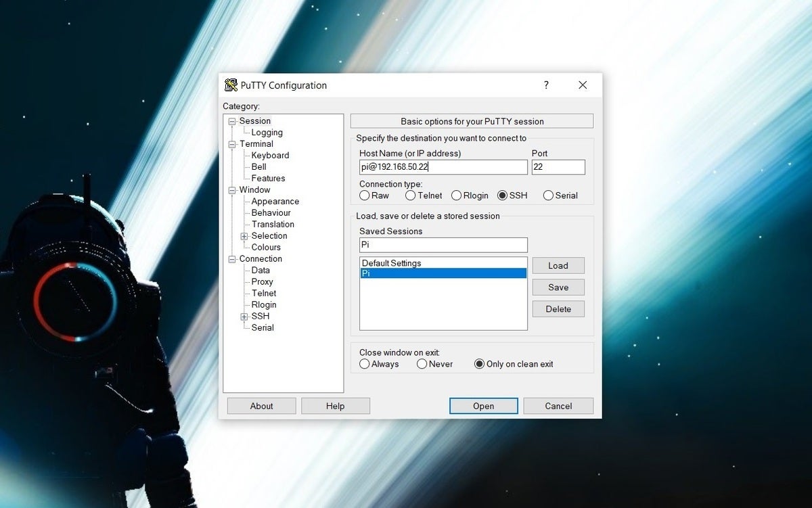Click the Saved Sessions name field
Screen dimensions: 812x508
443,245
